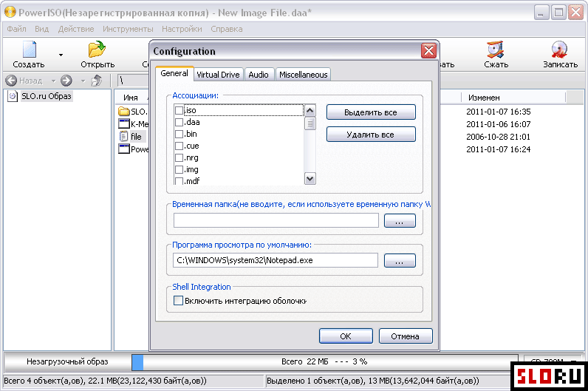This screenshot has width=588, height=391.
Task: Click the Незагрузочный образ status label
Action: (67, 361)
